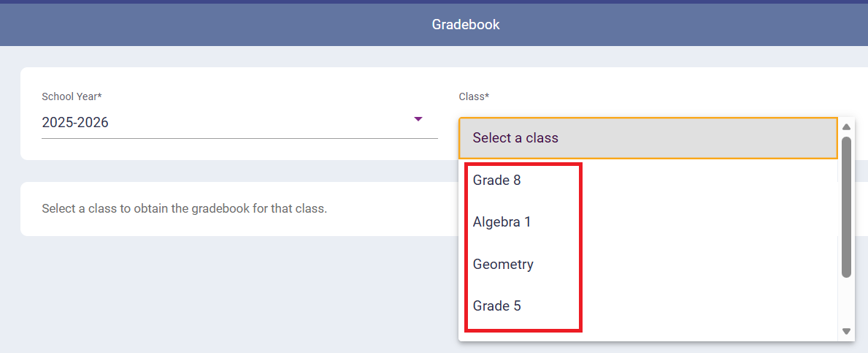
Task: Open the School Year dropdown arrow
Action: [x=418, y=119]
